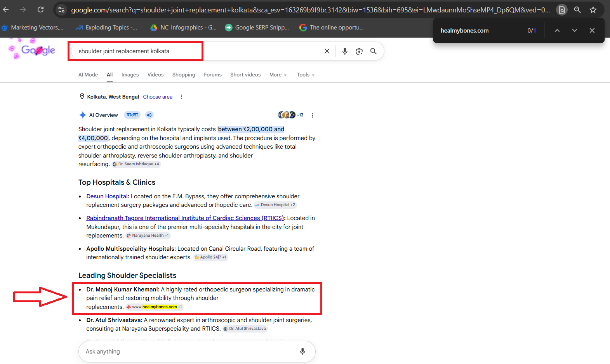Click the Top Hospitals & Clinics heading

pos(117,182)
